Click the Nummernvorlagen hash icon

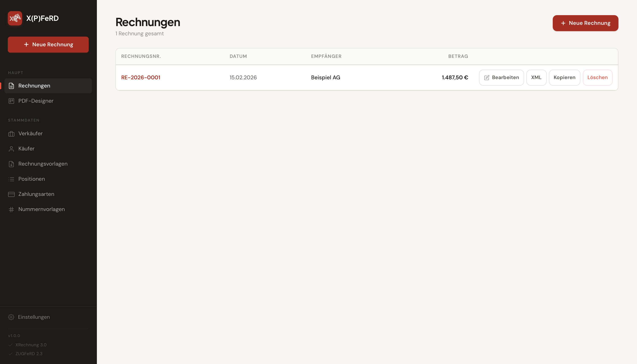point(11,210)
